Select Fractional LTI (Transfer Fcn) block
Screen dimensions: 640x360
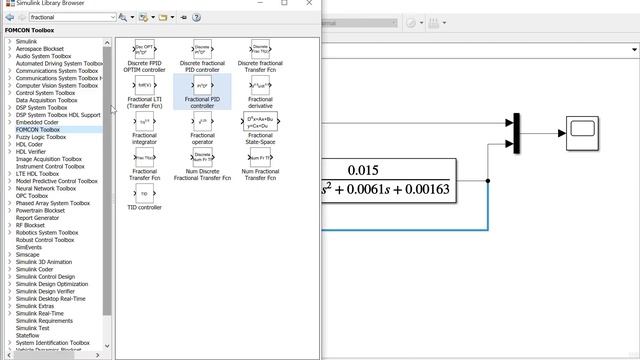144,91
